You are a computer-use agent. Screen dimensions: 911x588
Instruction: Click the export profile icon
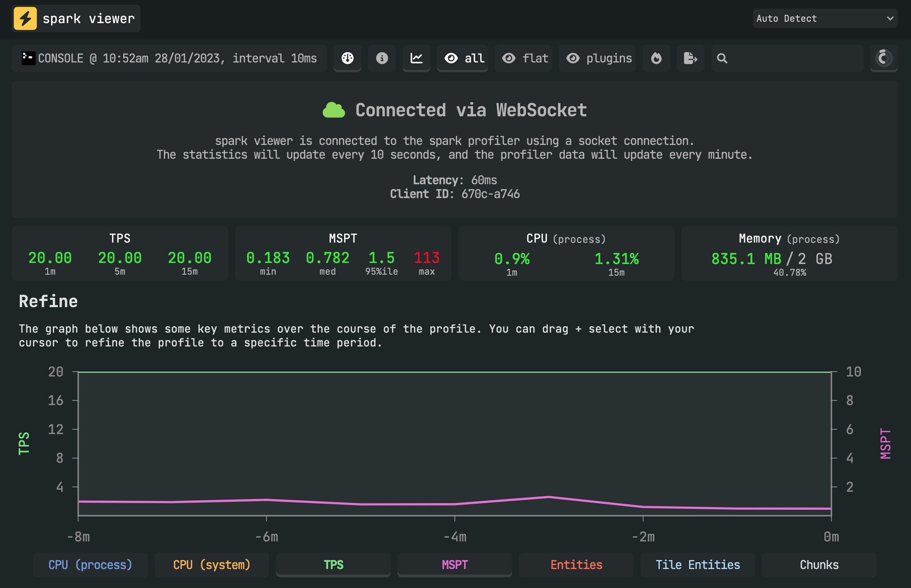691,58
